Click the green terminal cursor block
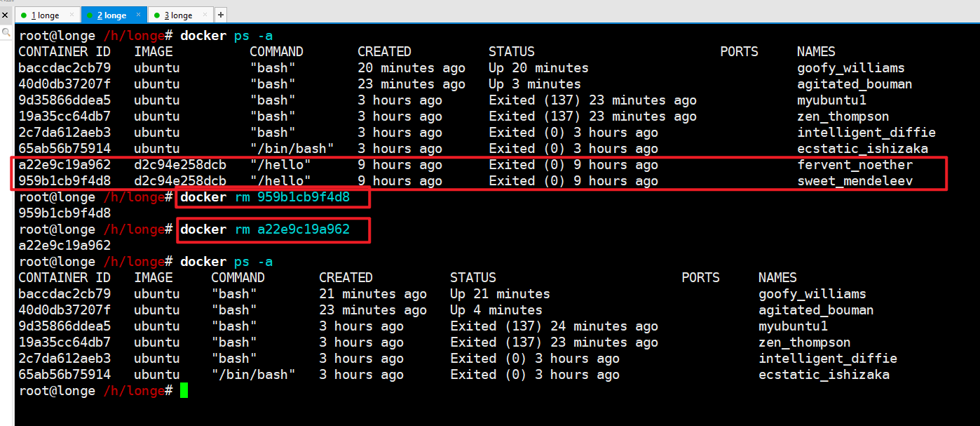This screenshot has height=426, width=980. [184, 391]
